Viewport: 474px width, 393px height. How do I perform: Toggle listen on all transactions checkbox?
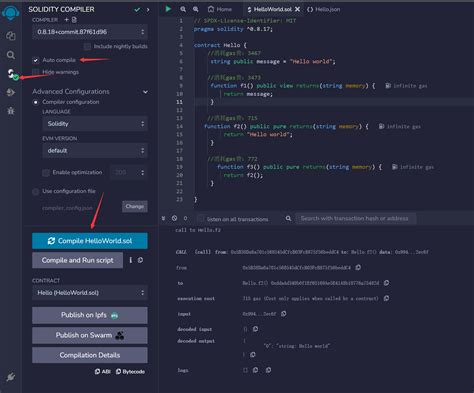(x=201, y=219)
